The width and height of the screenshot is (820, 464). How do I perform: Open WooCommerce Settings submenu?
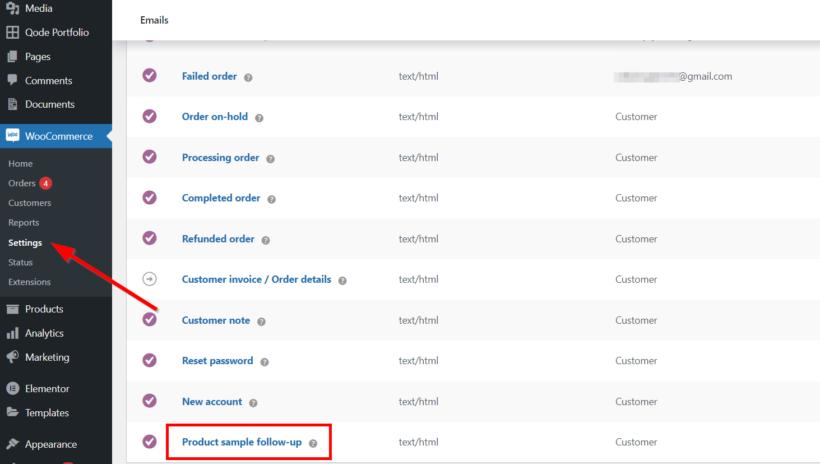pos(25,243)
